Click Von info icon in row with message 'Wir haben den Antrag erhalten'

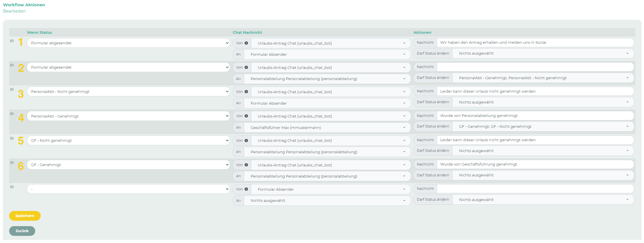pyautogui.click(x=246, y=43)
